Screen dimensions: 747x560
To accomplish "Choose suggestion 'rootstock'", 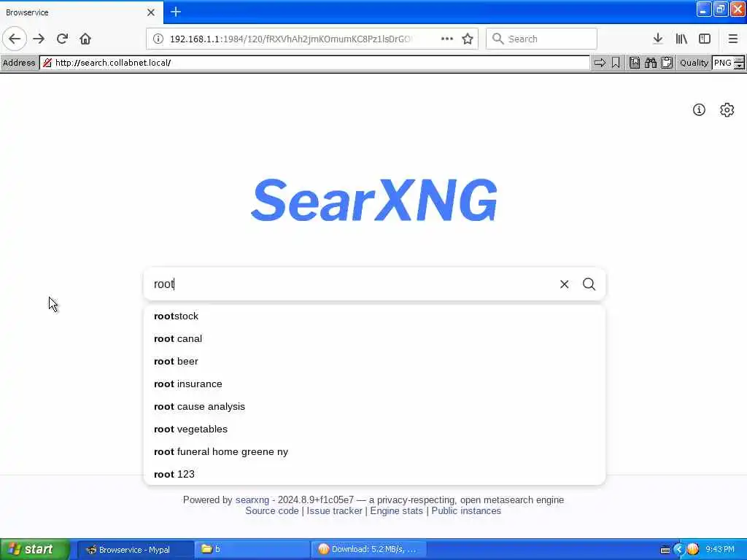I will [x=374, y=316].
